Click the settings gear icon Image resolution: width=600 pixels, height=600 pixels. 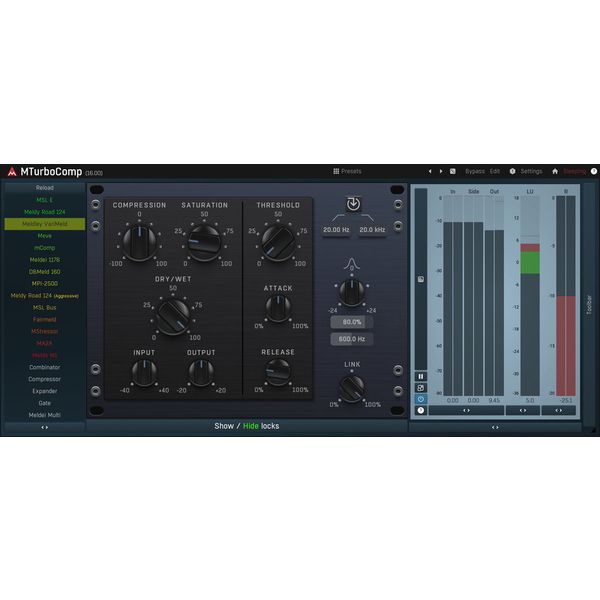click(512, 171)
